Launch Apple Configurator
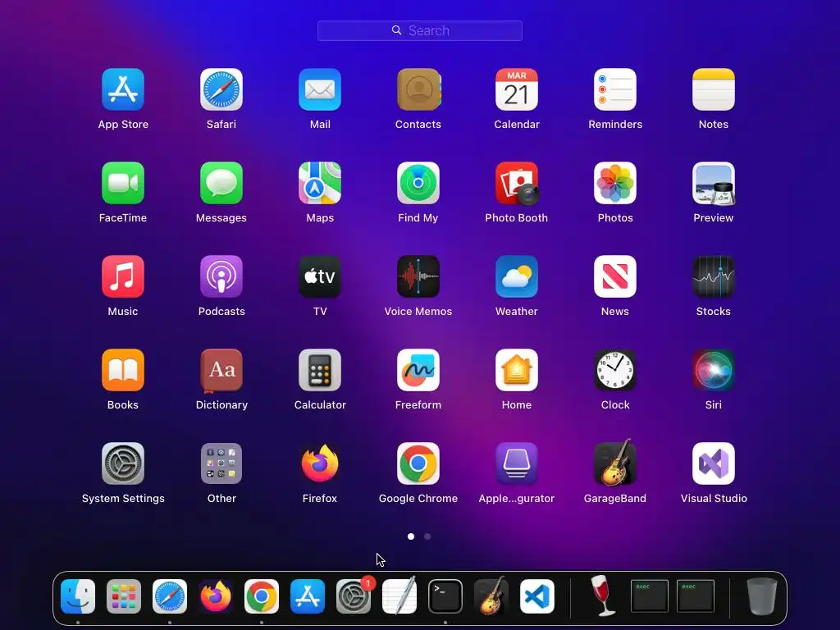The width and height of the screenshot is (840, 630). [x=517, y=463]
